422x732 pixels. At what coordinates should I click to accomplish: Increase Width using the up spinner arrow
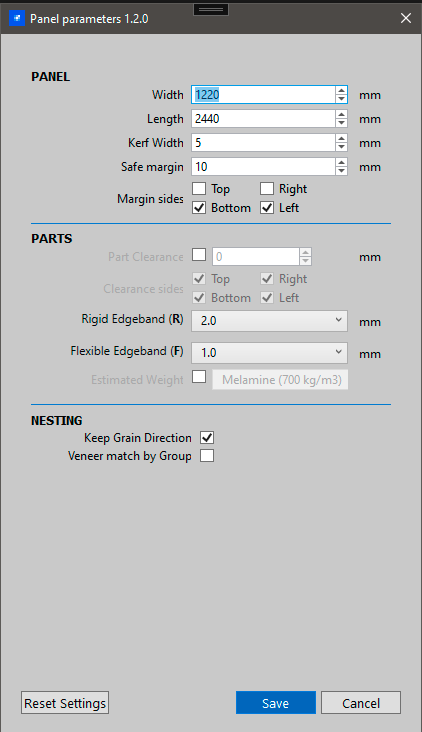341,90
